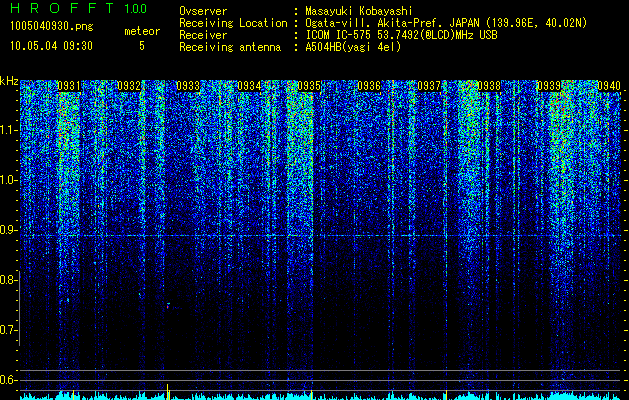Click the 0936 time marker
Viewport: 629px width, 400px height.
click(369, 86)
